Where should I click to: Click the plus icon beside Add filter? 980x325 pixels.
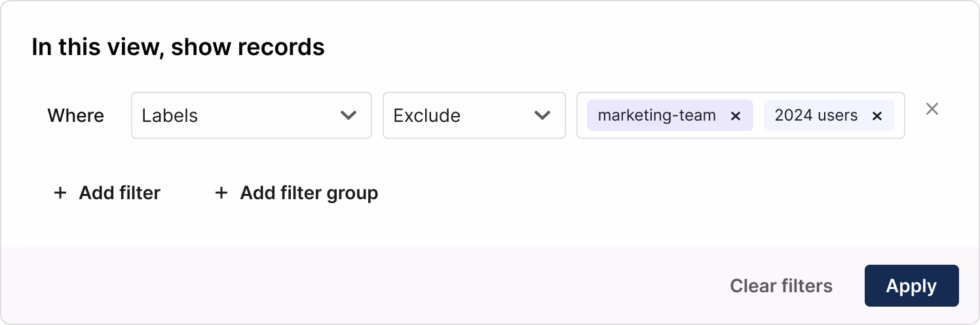click(x=60, y=193)
